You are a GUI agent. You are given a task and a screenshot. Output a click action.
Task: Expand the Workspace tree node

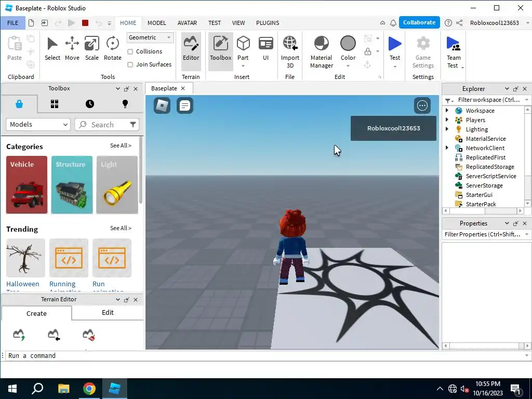click(x=447, y=110)
